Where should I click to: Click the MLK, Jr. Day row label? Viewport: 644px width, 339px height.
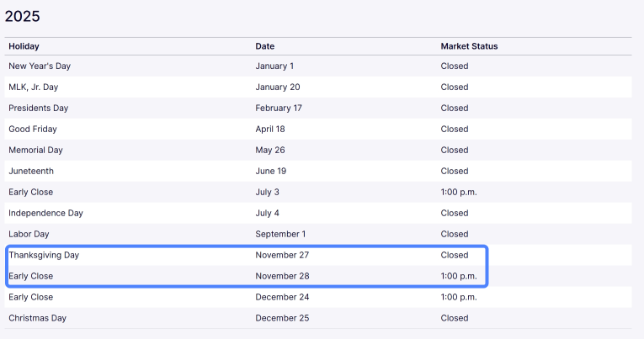(34, 87)
